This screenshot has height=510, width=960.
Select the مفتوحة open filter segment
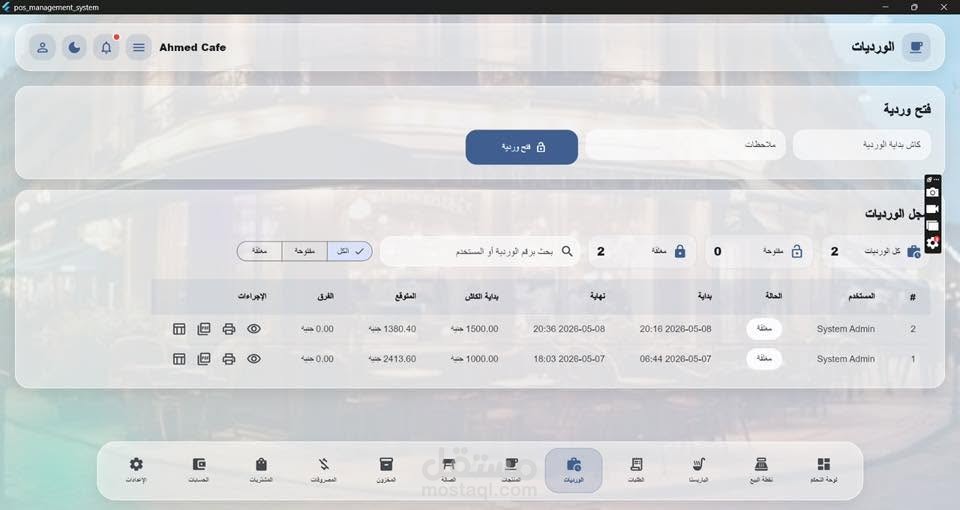(x=304, y=251)
